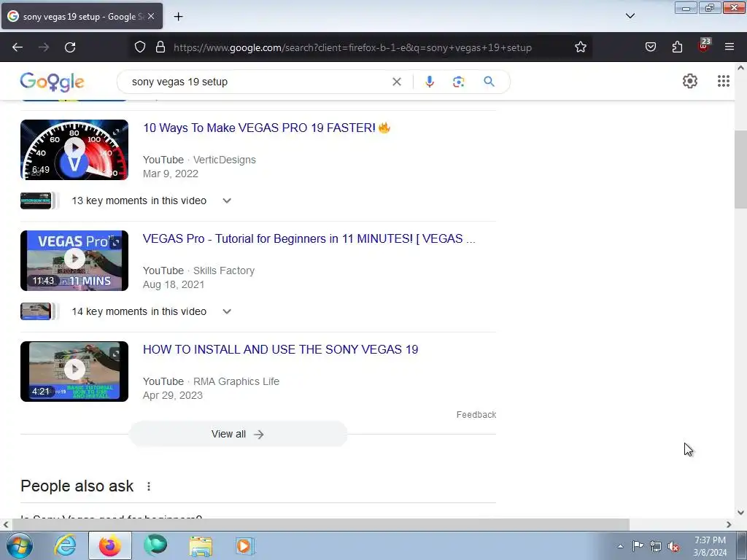This screenshot has height=560, width=747.
Task: Click the View all videos button
Action: [x=239, y=434]
